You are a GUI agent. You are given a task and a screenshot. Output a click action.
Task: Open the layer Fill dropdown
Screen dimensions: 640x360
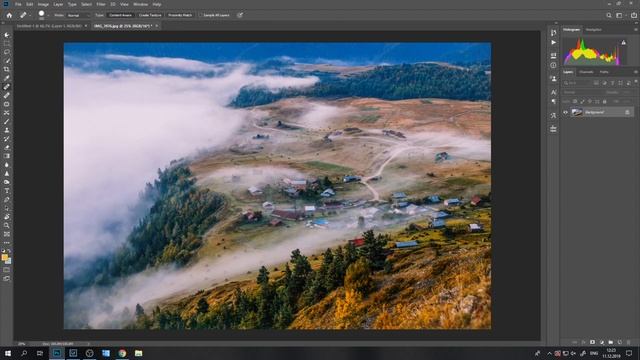tap(626, 101)
